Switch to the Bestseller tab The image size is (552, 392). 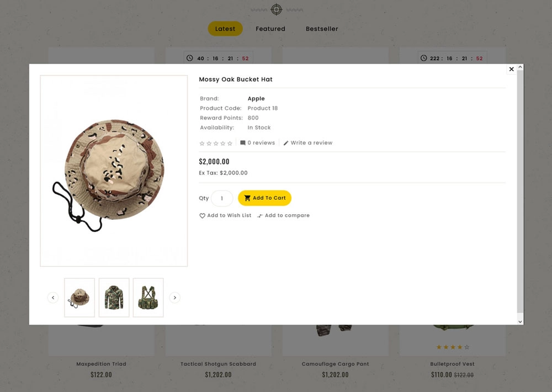[x=322, y=29]
